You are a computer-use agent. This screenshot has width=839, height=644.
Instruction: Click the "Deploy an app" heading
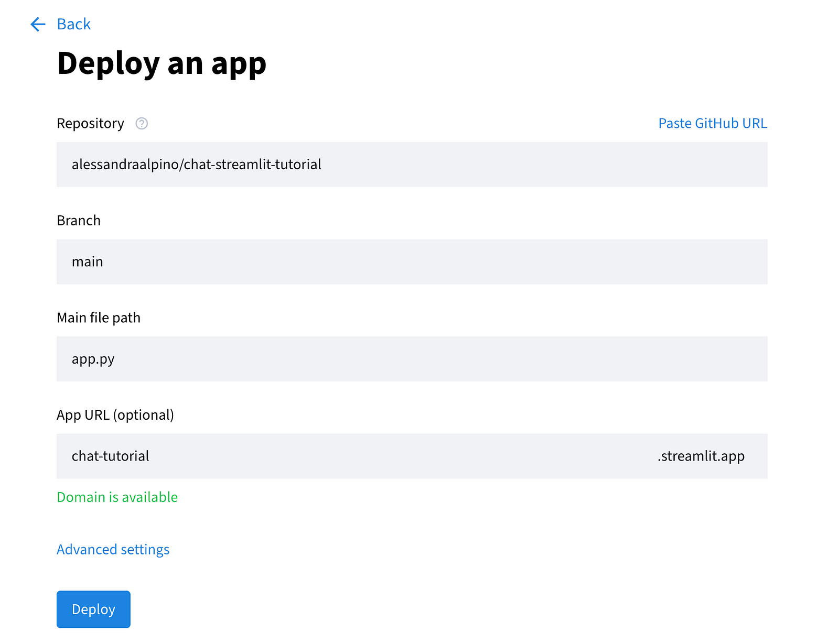(x=162, y=64)
